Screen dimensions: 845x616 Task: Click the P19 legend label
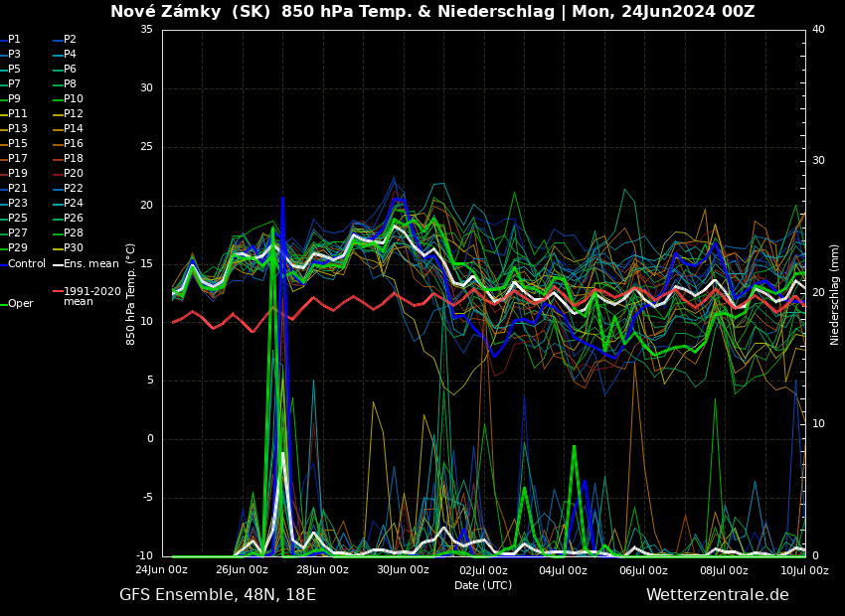pyautogui.click(x=18, y=174)
